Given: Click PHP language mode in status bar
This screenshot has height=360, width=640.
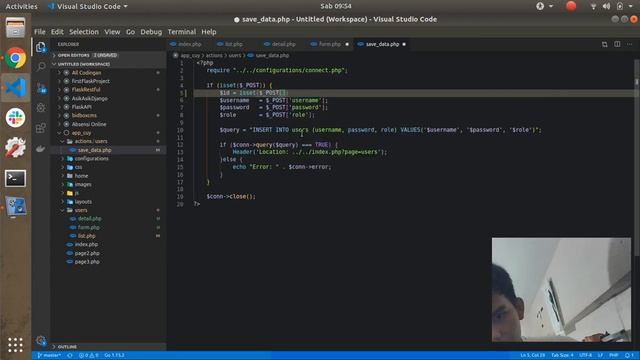Looking at the screenshot, I should [613, 356].
